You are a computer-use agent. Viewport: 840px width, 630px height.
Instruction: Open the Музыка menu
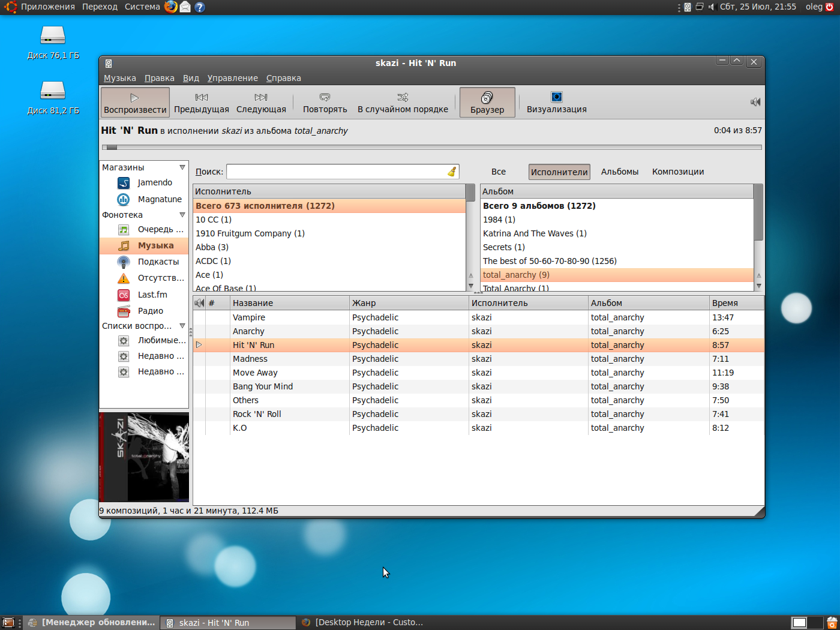[120, 78]
